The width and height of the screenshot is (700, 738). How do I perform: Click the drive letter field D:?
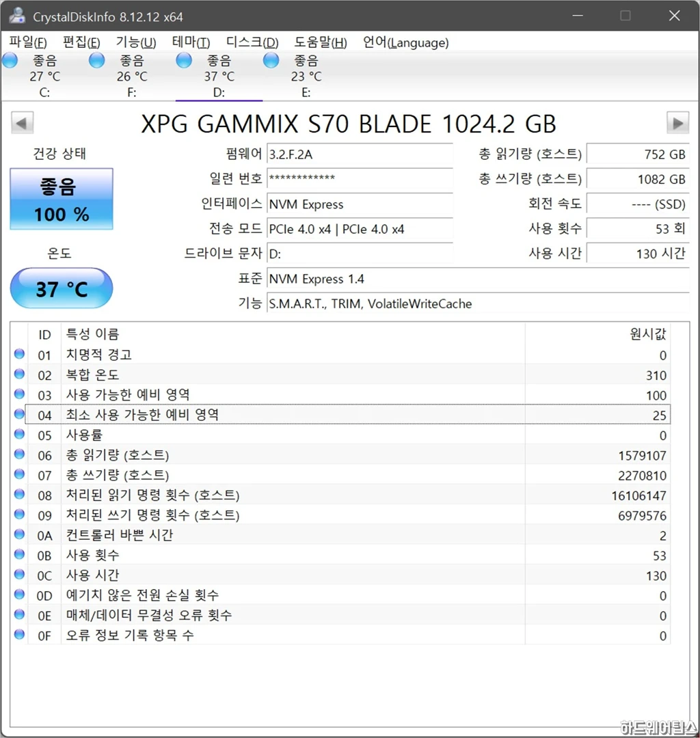[x=360, y=254]
